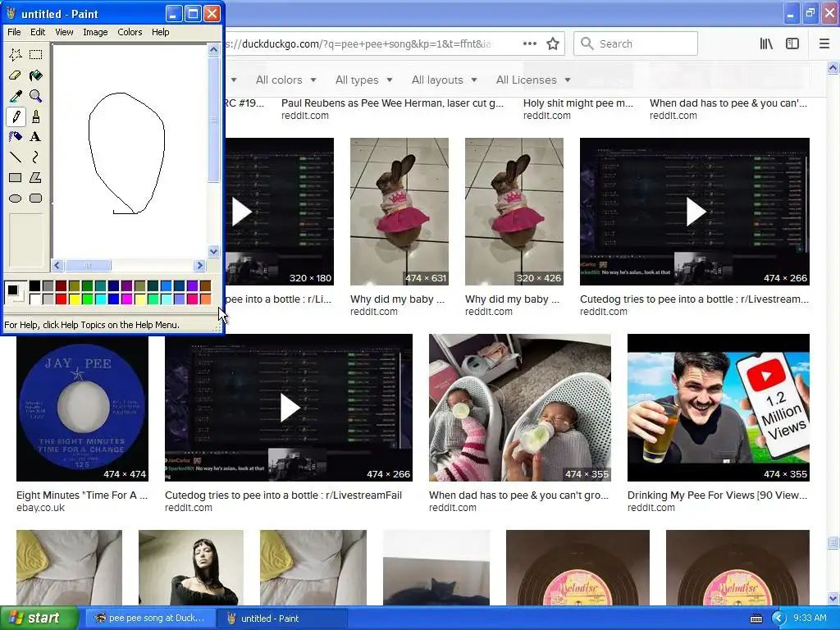Select the rectangular Select tool in Paint
This screenshot has height=630, width=840.
[x=36, y=55]
